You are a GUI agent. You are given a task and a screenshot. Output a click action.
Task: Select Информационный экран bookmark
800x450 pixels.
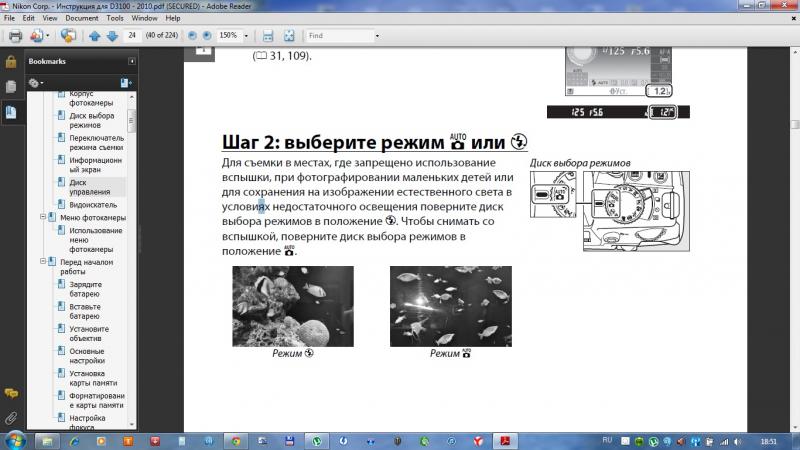pyautogui.click(x=95, y=165)
